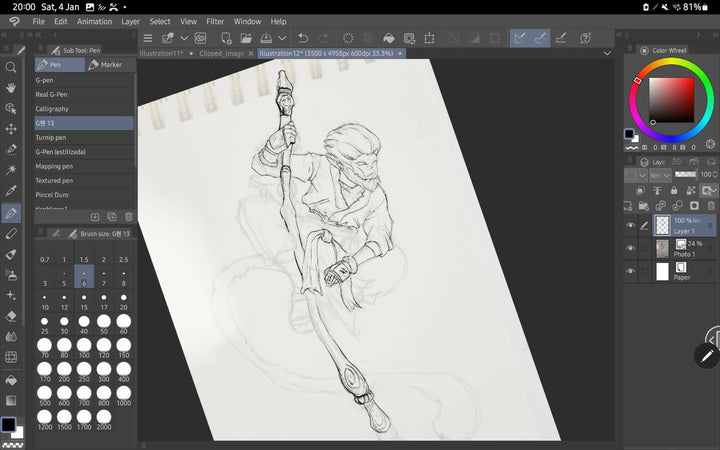Click the New document icon
Viewport: 720px width, 450px height.
coord(226,38)
